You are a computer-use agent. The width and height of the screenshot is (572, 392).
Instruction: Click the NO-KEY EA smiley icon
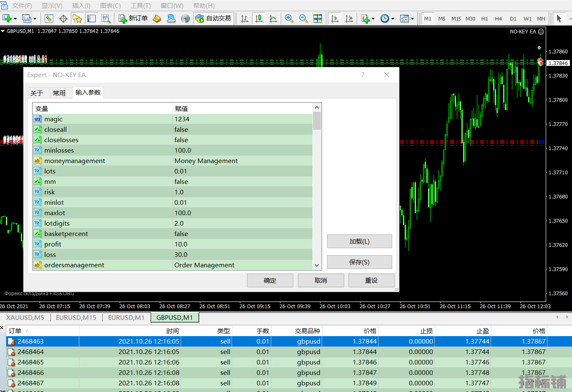[x=541, y=31]
